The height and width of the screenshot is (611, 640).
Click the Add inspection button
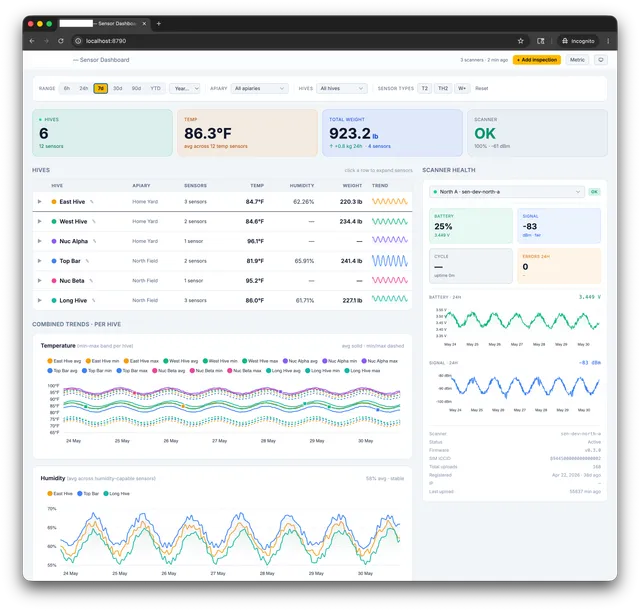tap(537, 60)
